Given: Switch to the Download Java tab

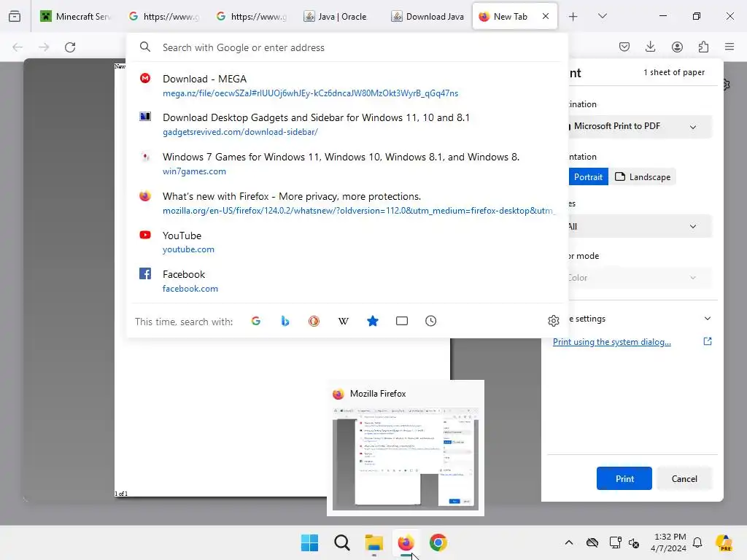Looking at the screenshot, I should pos(426,17).
